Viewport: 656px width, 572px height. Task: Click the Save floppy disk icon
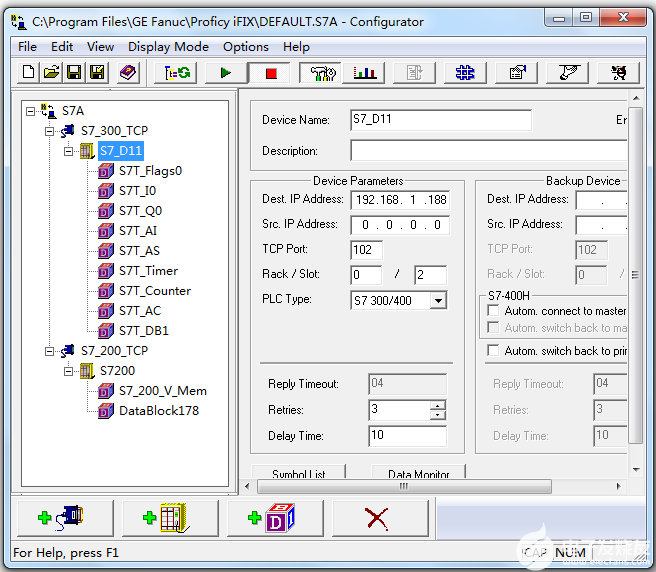click(x=74, y=73)
